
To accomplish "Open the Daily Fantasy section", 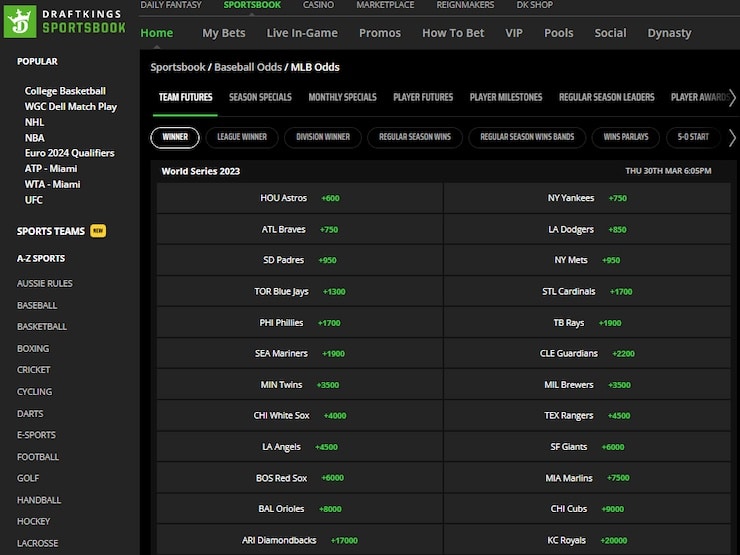I will point(171,5).
